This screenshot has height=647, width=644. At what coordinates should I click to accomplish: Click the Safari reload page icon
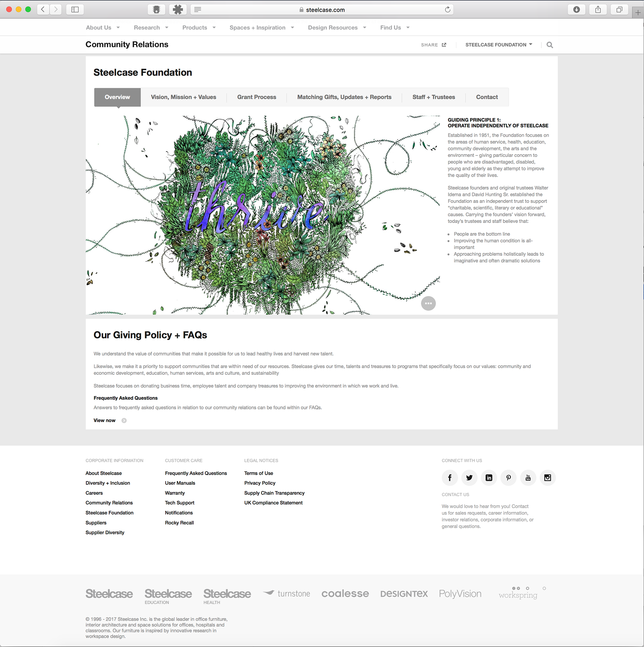447,10
